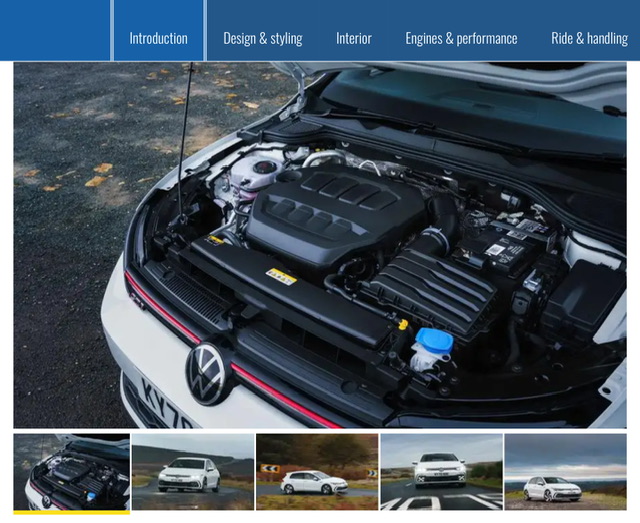
Task: Open Engines & performance tab
Action: [x=461, y=38]
